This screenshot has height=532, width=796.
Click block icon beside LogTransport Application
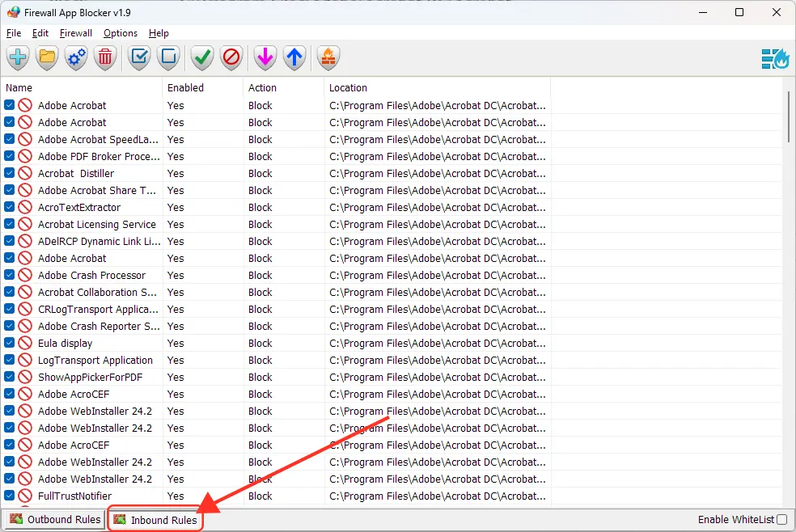pos(25,360)
